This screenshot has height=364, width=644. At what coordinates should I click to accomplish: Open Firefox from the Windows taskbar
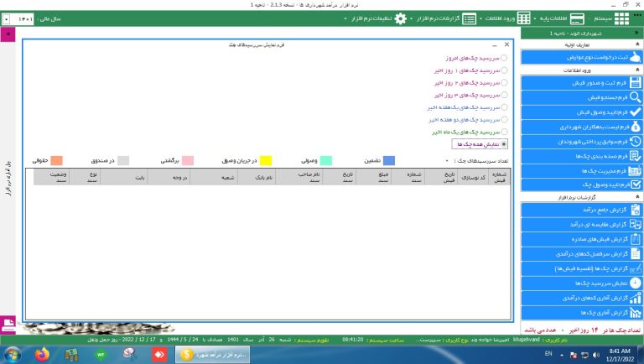click(x=44, y=354)
